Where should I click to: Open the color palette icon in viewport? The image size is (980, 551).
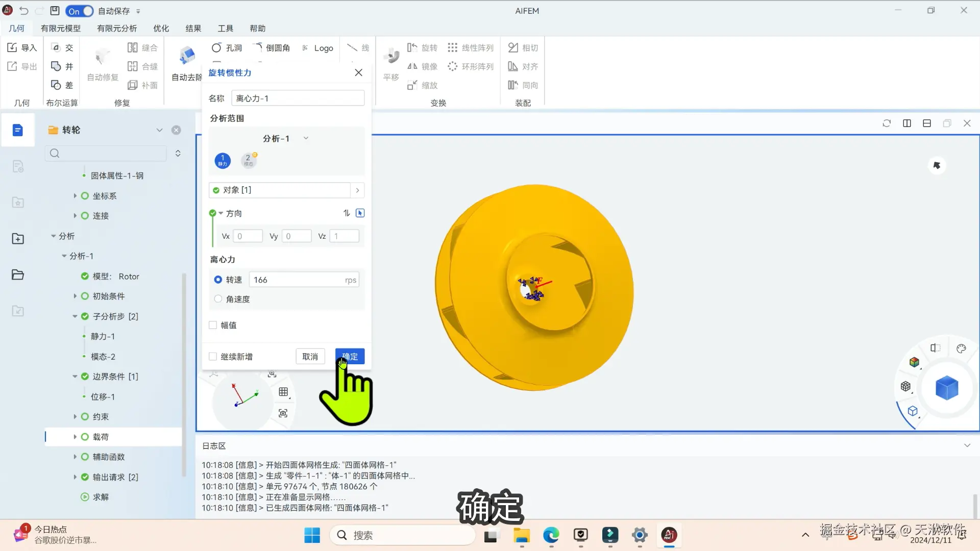(961, 348)
